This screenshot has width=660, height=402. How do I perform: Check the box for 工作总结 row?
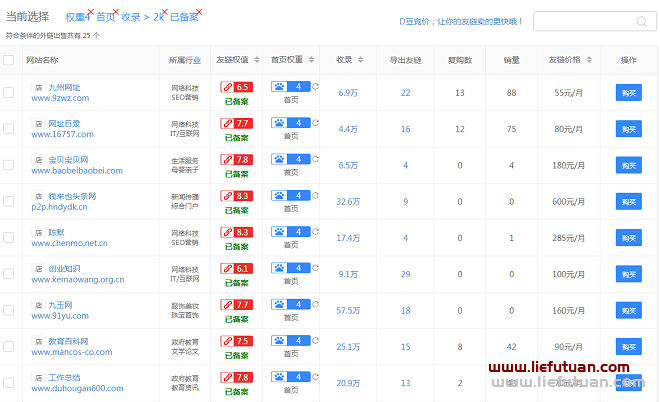[x=8, y=382]
